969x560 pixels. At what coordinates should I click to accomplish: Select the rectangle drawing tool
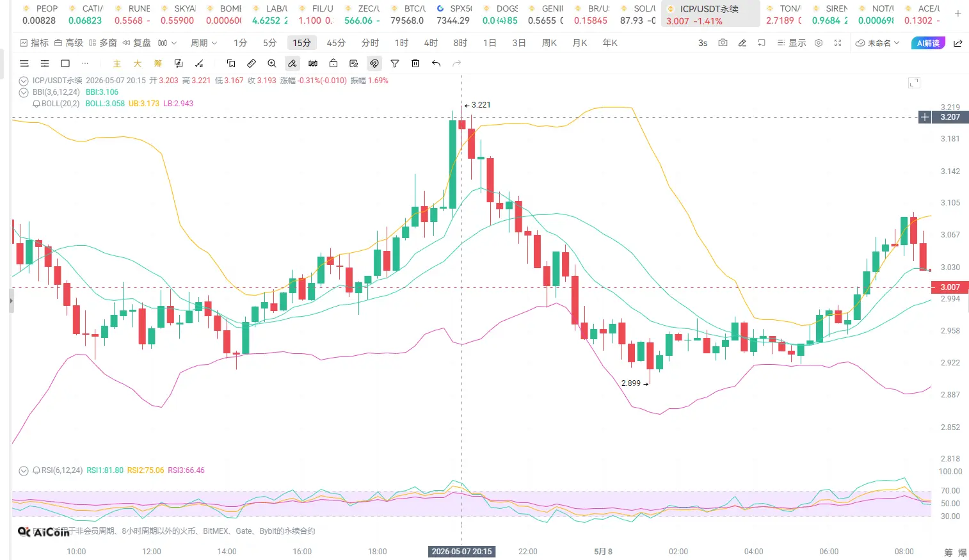65,63
